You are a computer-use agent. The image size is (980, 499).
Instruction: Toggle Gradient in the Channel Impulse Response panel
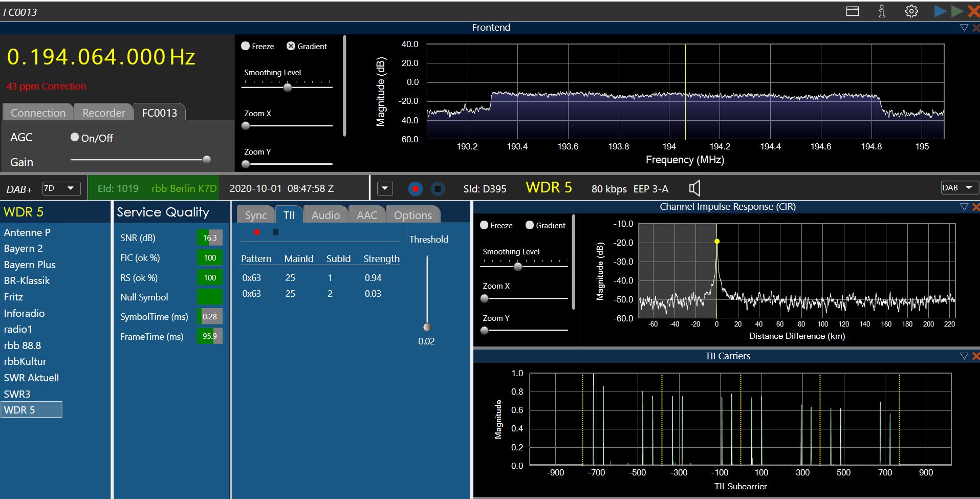coord(530,225)
